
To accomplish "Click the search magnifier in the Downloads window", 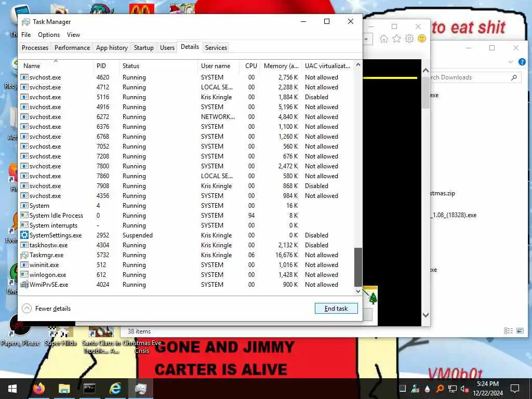I will click(514, 78).
